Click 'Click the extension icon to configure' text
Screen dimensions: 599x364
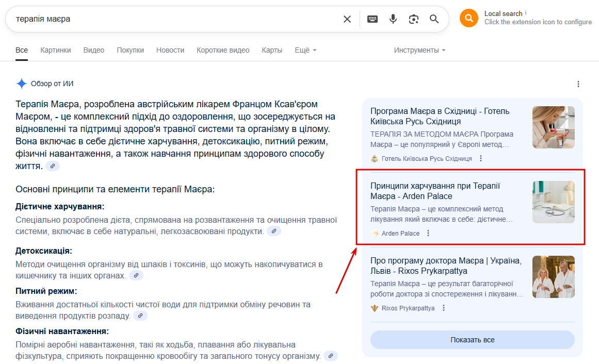click(x=538, y=22)
